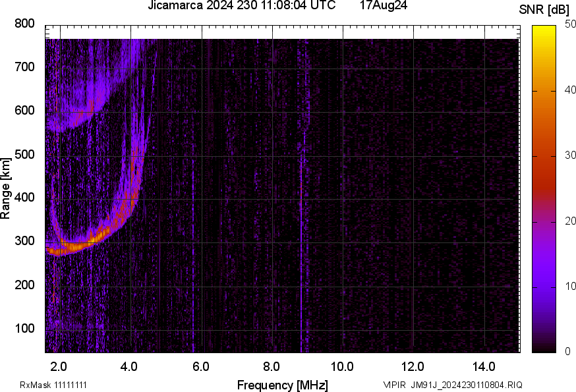Click the frequency tick label '2.0'
This screenshot has width=576, height=392.
click(59, 366)
